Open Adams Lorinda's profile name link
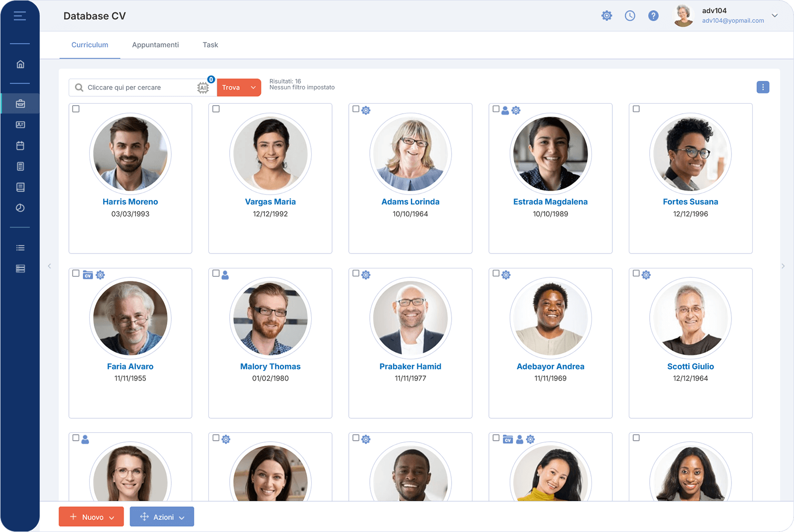794x532 pixels. pos(410,201)
